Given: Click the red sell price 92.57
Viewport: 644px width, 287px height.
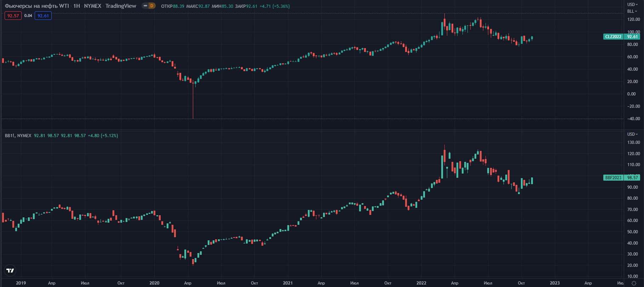Looking at the screenshot, I should point(13,16).
